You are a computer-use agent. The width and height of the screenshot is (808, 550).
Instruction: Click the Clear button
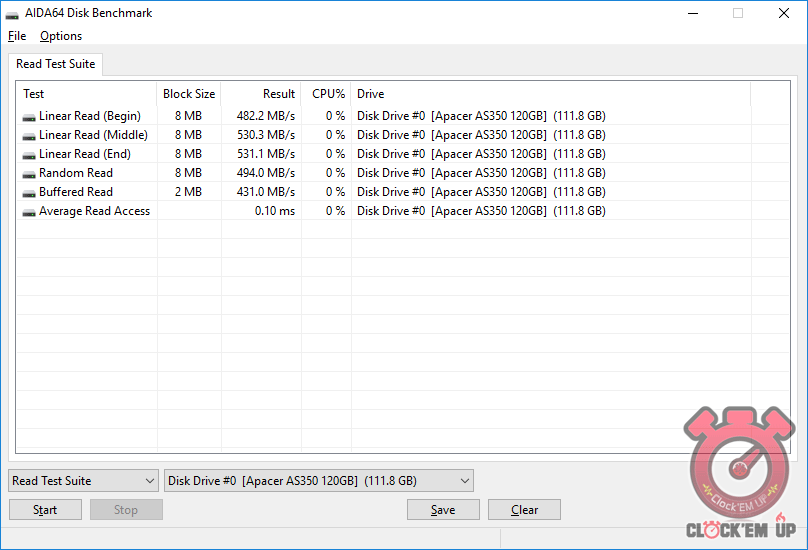click(x=524, y=510)
